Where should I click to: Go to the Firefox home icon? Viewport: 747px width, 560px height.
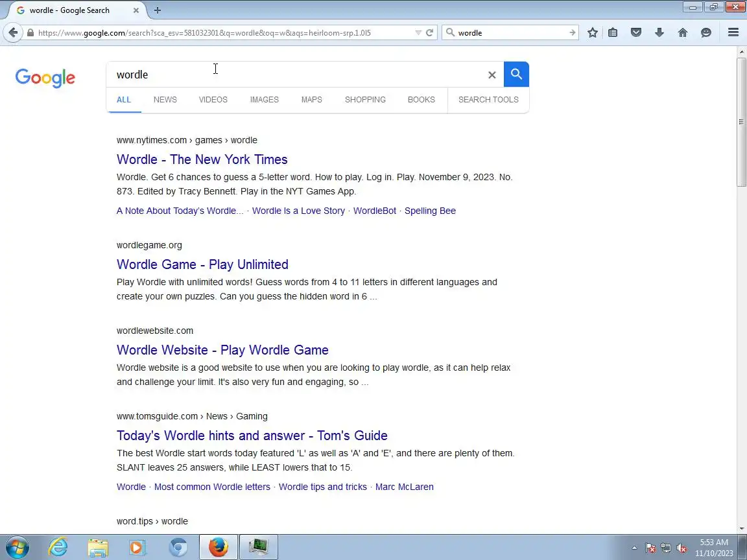pos(683,32)
